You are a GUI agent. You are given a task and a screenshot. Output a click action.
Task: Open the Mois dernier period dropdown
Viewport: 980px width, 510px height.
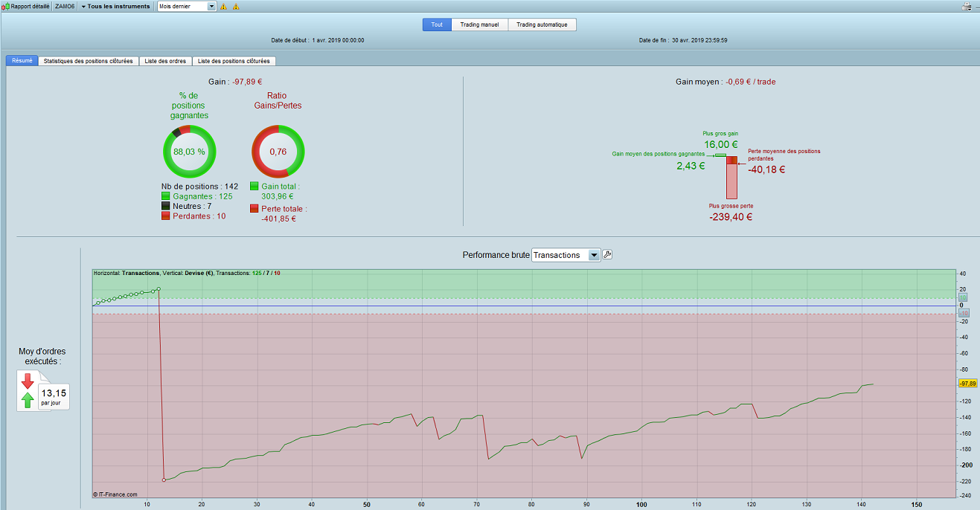tap(187, 6)
